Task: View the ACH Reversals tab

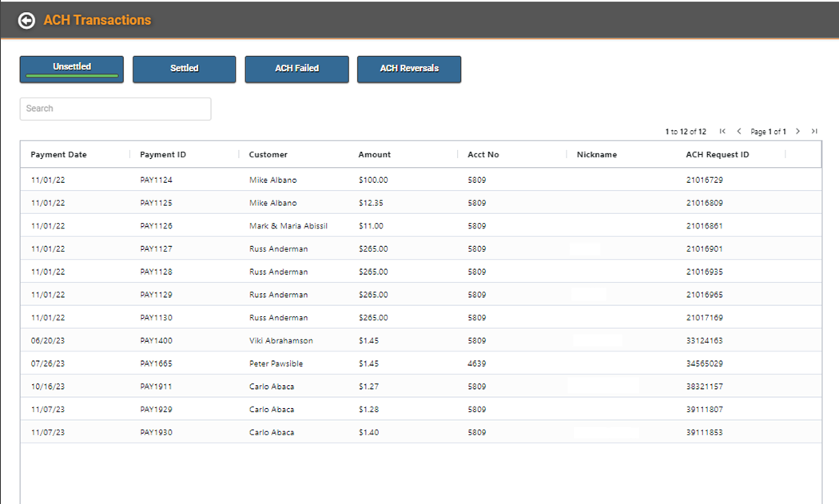Action: [409, 69]
